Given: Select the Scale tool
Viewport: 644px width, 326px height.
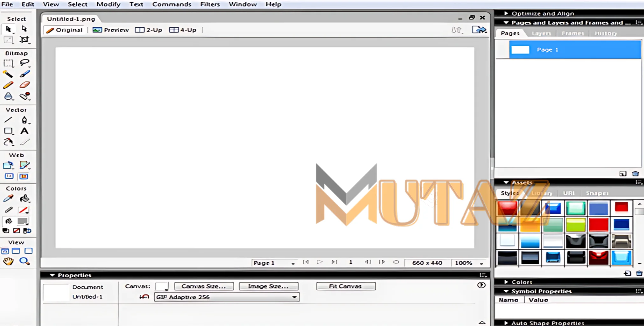Looking at the screenshot, I should pos(8,40).
